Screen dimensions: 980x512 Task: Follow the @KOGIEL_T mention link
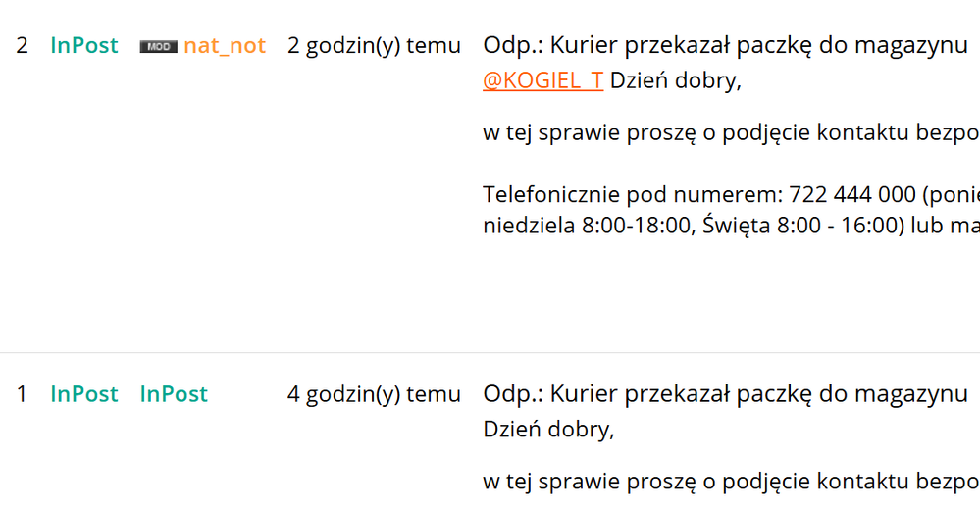click(543, 80)
